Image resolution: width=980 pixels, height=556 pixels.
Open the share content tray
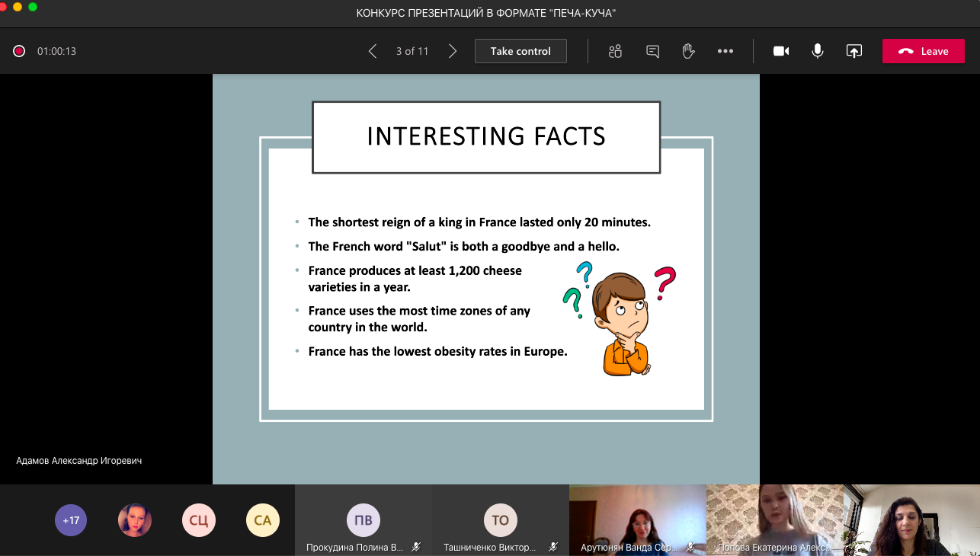(x=854, y=51)
